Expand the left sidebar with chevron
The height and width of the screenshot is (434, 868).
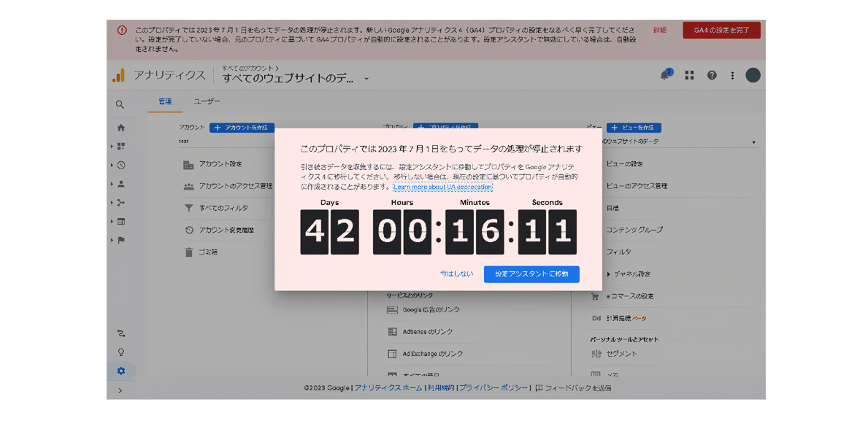pyautogui.click(x=120, y=391)
